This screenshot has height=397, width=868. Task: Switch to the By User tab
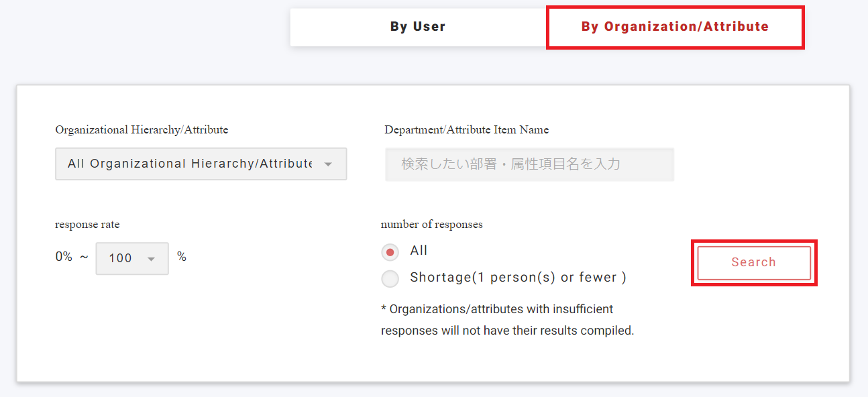[x=417, y=27]
